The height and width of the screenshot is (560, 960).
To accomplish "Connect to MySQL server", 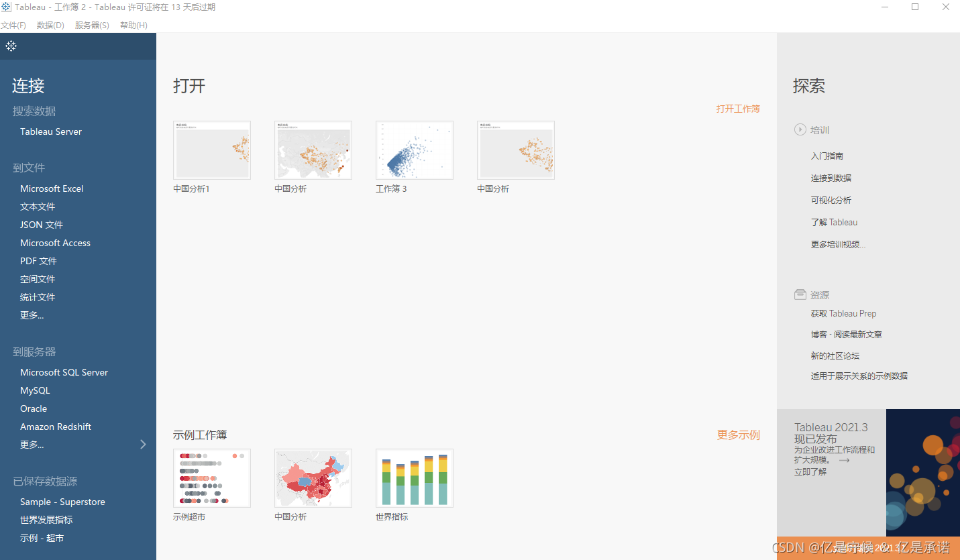I will [35, 390].
